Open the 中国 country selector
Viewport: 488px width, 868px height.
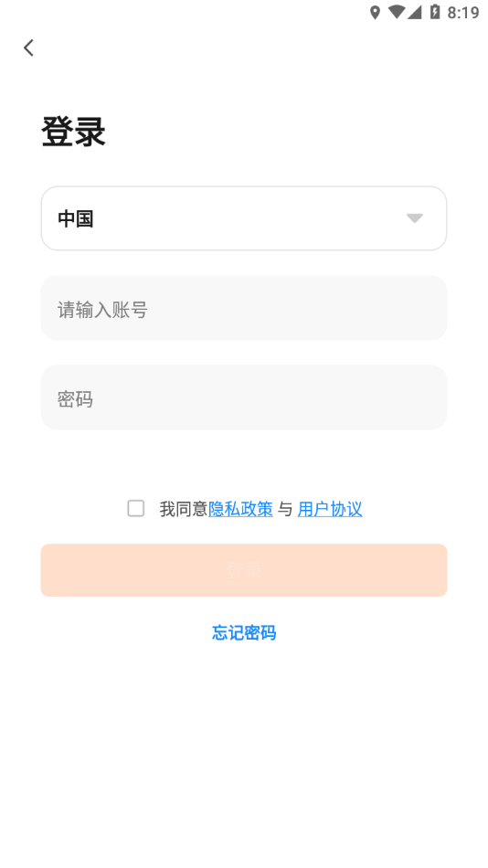pyautogui.click(x=244, y=218)
